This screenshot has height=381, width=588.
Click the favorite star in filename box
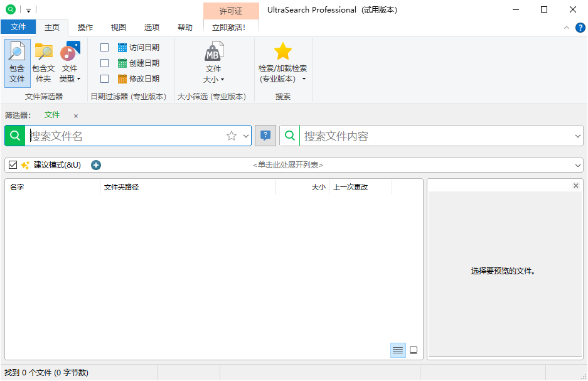(232, 136)
